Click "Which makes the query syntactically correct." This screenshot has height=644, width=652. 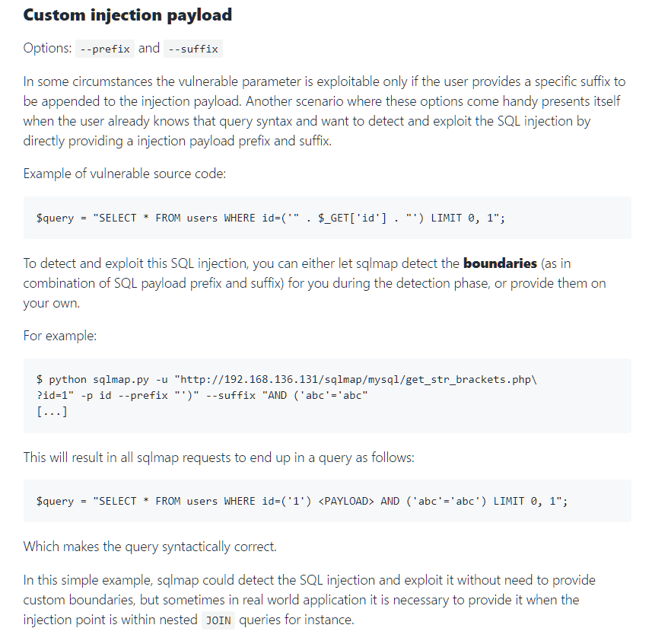[150, 546]
